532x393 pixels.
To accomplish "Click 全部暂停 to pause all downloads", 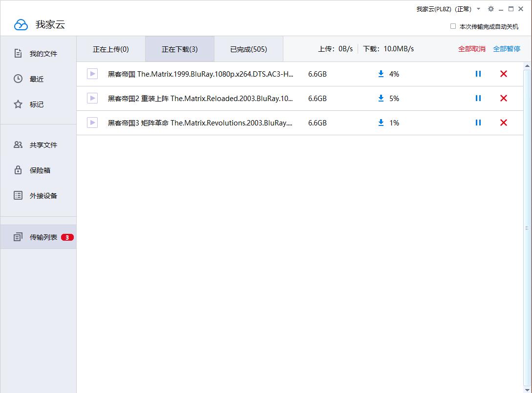I will (507, 49).
